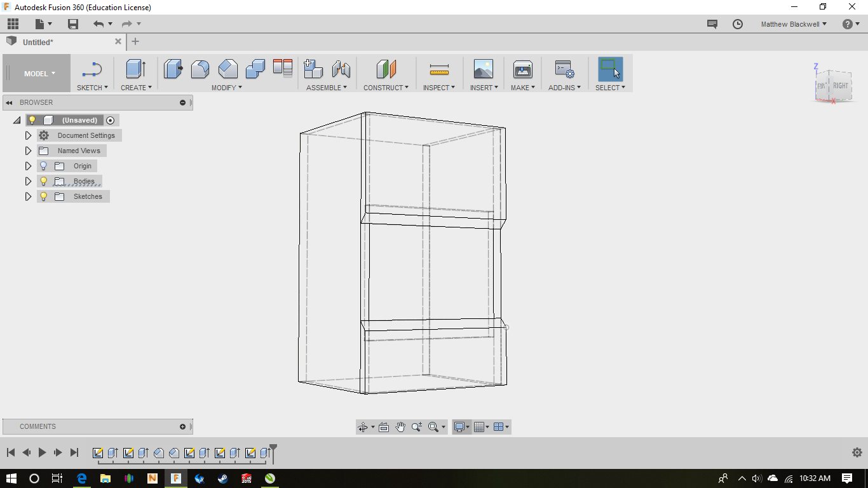Expand the Origin folder arrow
Screen dimensions: 868x488
[x=28, y=166]
